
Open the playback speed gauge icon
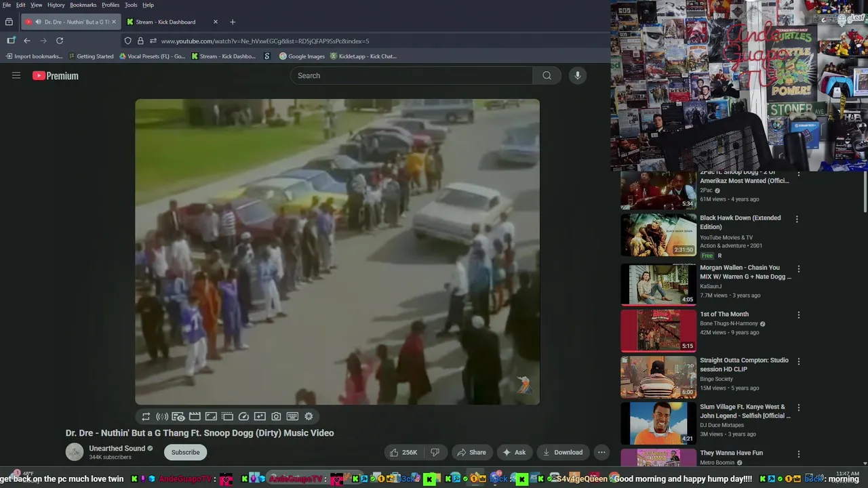click(243, 416)
